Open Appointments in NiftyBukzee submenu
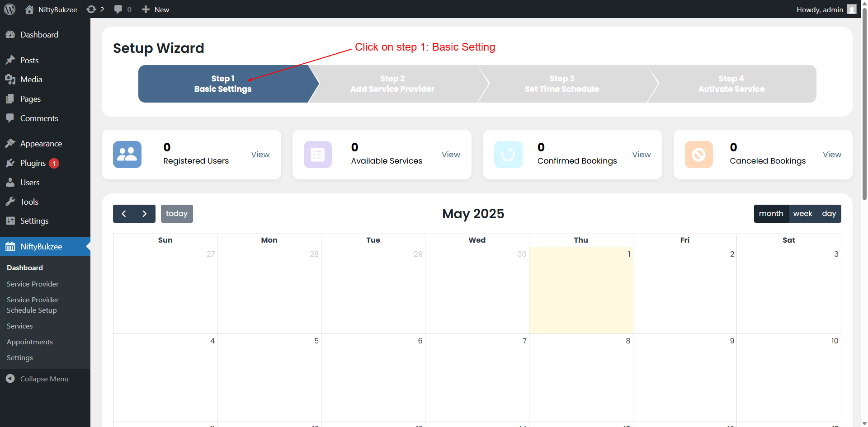 point(30,342)
